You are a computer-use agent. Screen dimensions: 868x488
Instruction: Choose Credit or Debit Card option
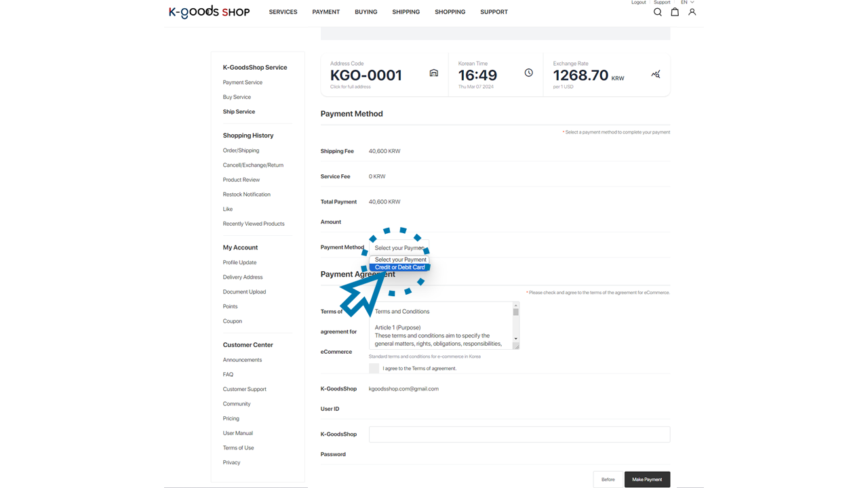(x=399, y=268)
